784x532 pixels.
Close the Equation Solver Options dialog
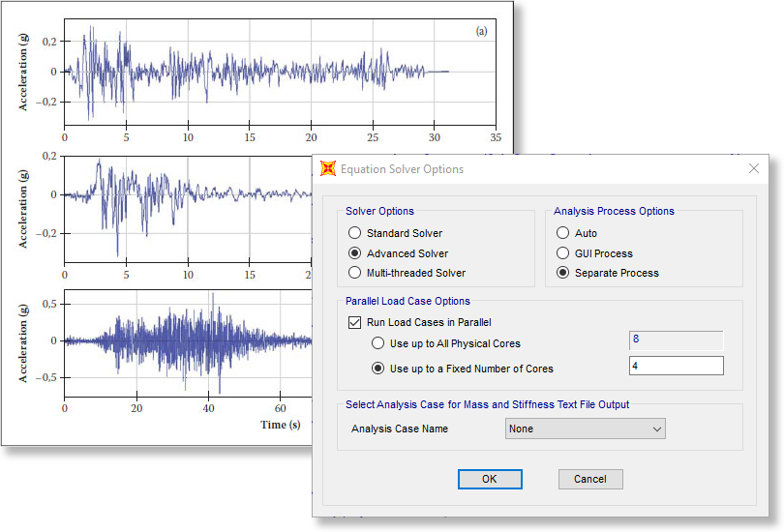click(753, 169)
